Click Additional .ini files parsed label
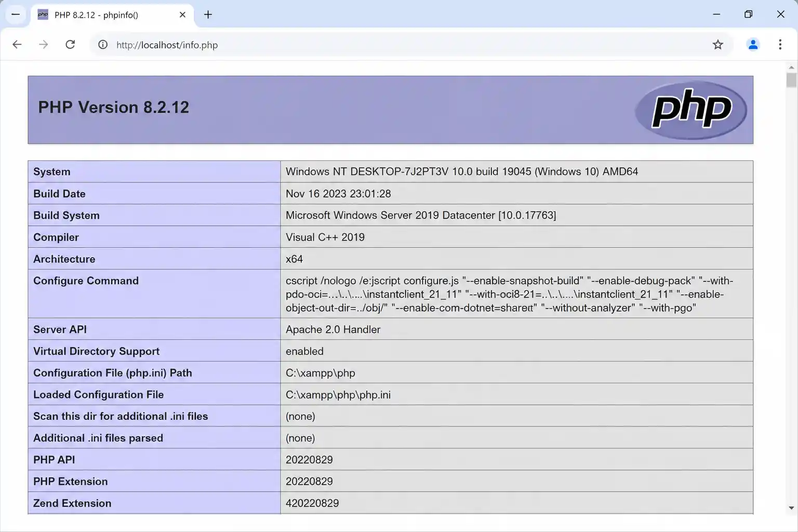The image size is (798, 532). coord(98,438)
